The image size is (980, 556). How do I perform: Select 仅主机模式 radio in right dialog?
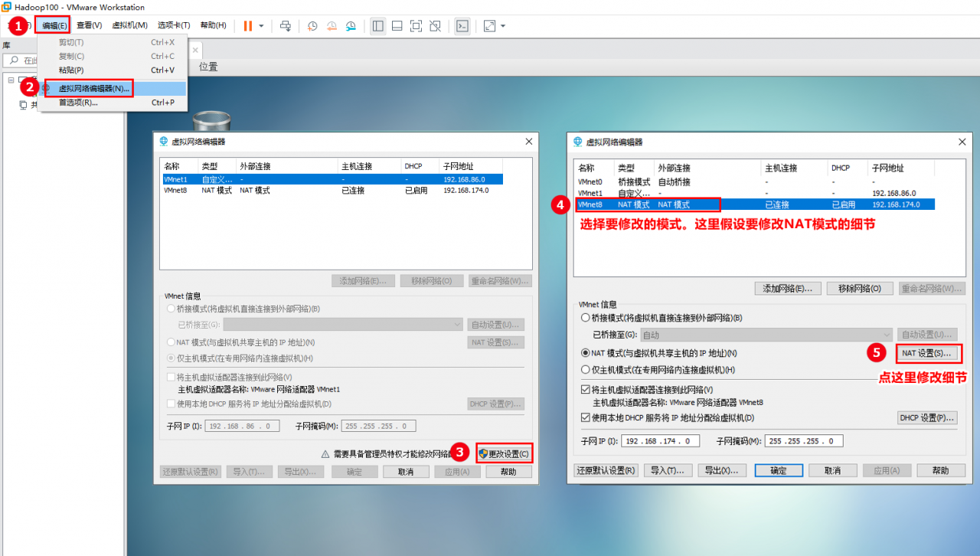[x=586, y=370]
